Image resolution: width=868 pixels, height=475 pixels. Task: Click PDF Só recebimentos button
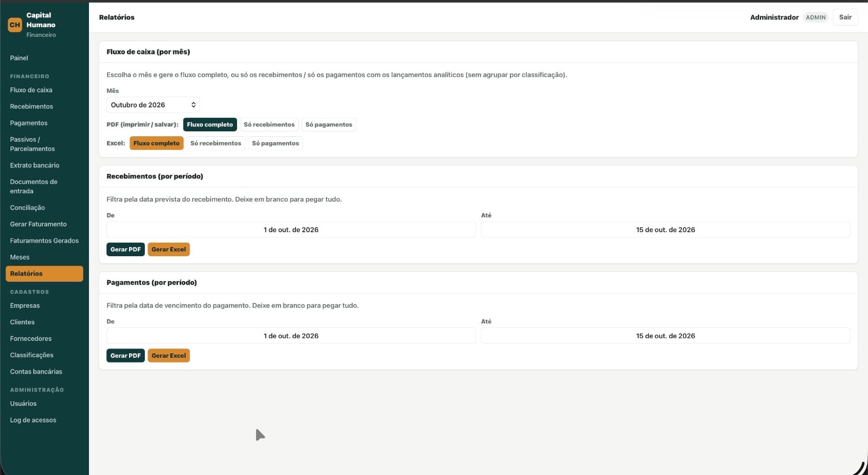(x=269, y=124)
